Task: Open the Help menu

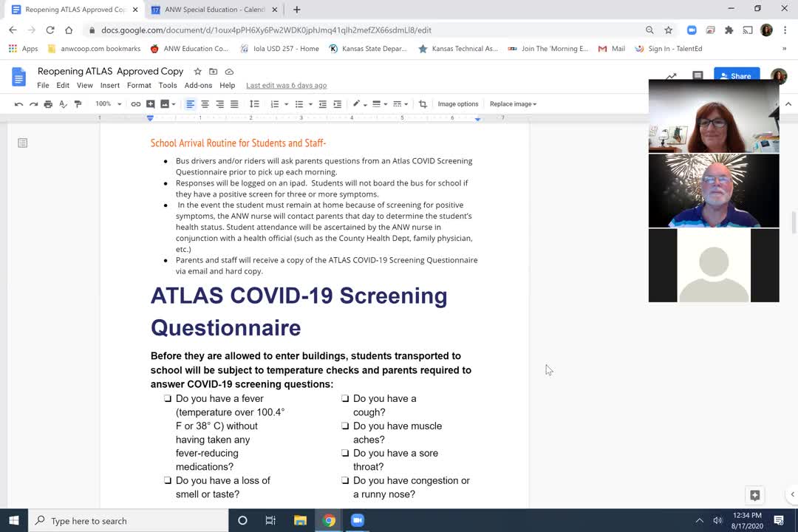Action: click(227, 85)
